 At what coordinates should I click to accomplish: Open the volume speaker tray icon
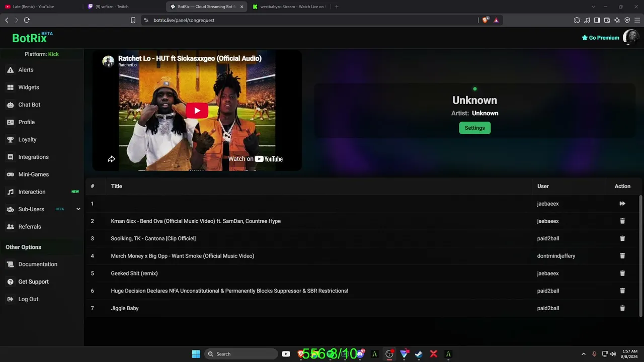click(x=613, y=354)
